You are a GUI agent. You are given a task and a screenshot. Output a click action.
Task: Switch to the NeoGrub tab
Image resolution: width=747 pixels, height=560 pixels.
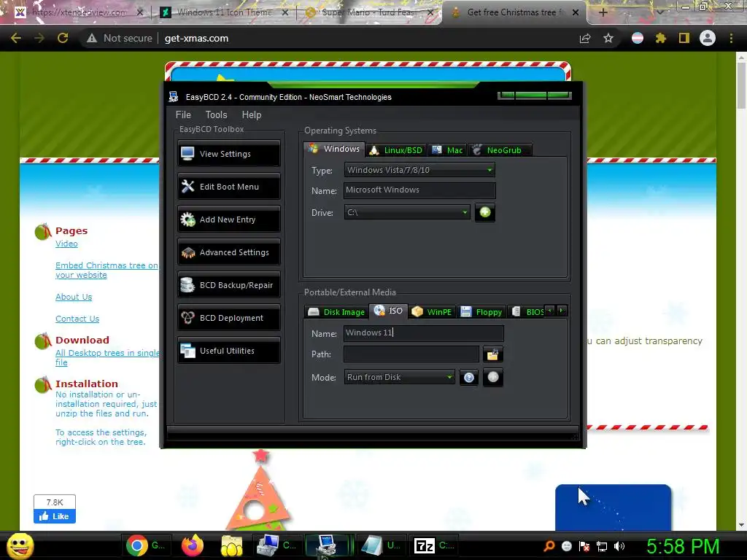(500, 150)
